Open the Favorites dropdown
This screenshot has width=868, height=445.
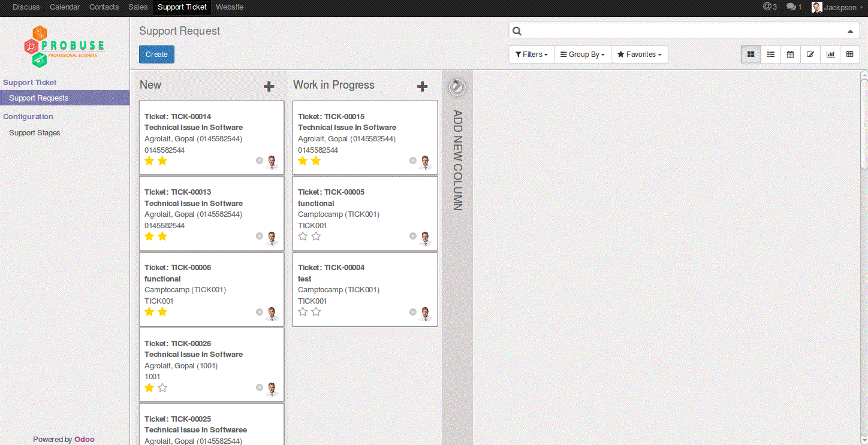click(x=640, y=55)
